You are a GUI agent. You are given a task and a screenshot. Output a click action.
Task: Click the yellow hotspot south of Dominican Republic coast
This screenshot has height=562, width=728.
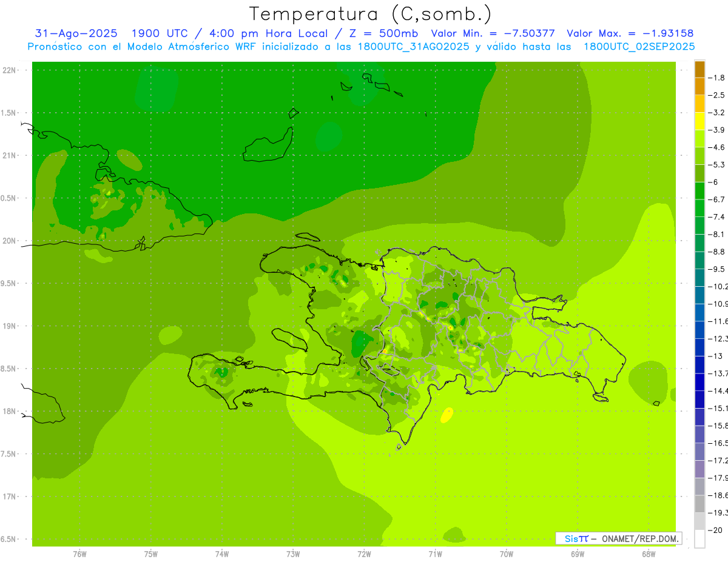tap(446, 415)
